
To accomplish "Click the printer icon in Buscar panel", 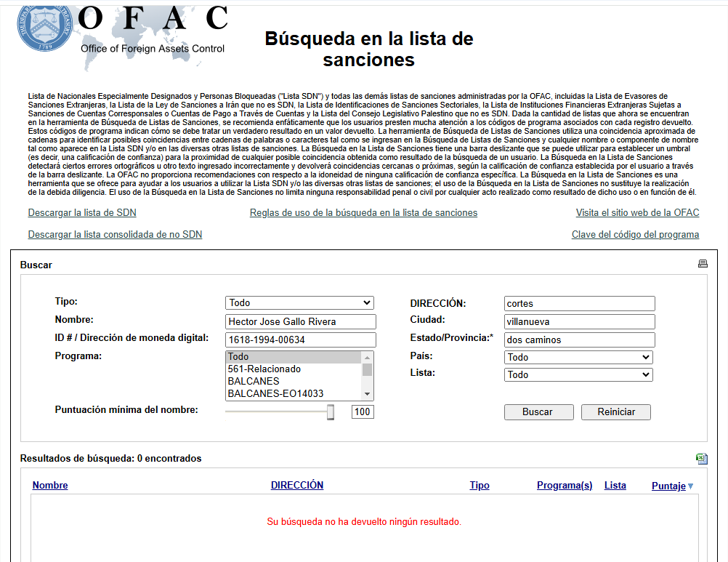I will coord(703,264).
